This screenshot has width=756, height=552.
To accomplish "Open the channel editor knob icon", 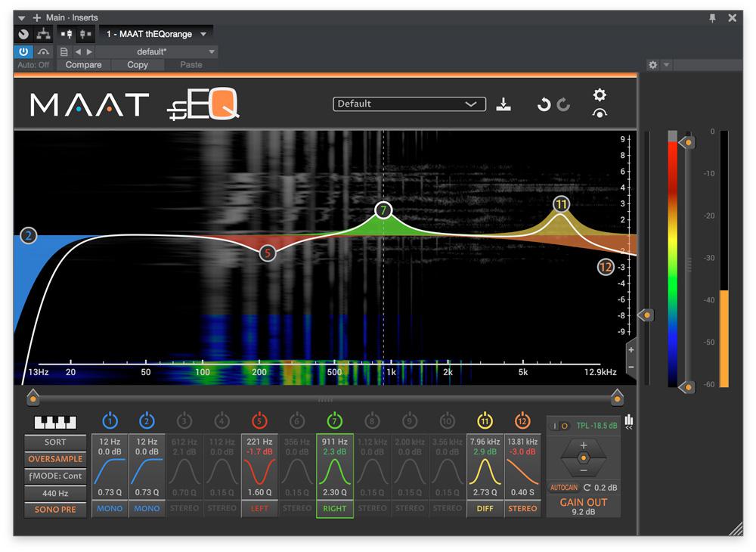I will pos(23,34).
